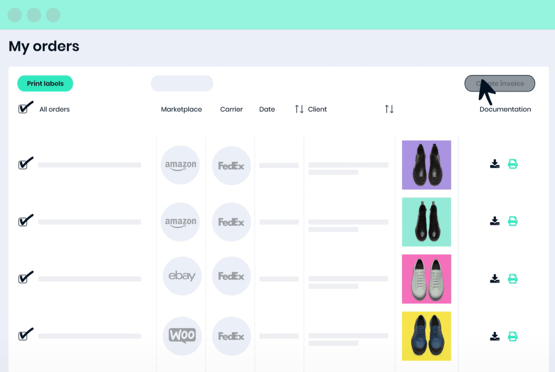Screen dimensions: 555x372
Task: Click the Date column header
Action: click(267, 109)
